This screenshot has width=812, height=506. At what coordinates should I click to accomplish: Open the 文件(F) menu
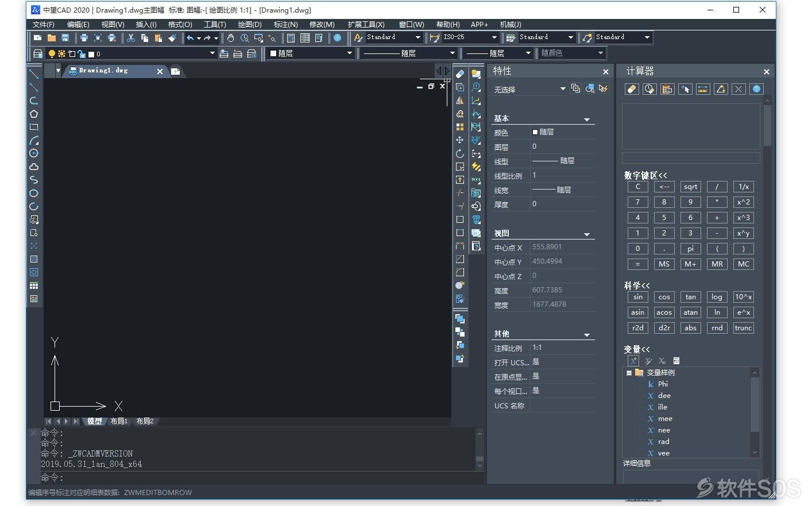coord(44,24)
